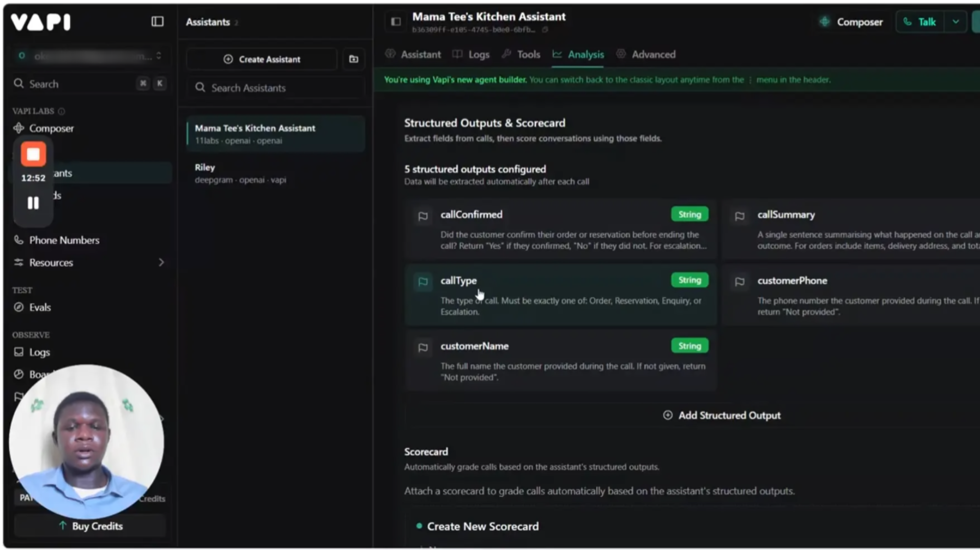Click the VAPI LABS info icon
The image size is (980, 552).
(x=61, y=111)
